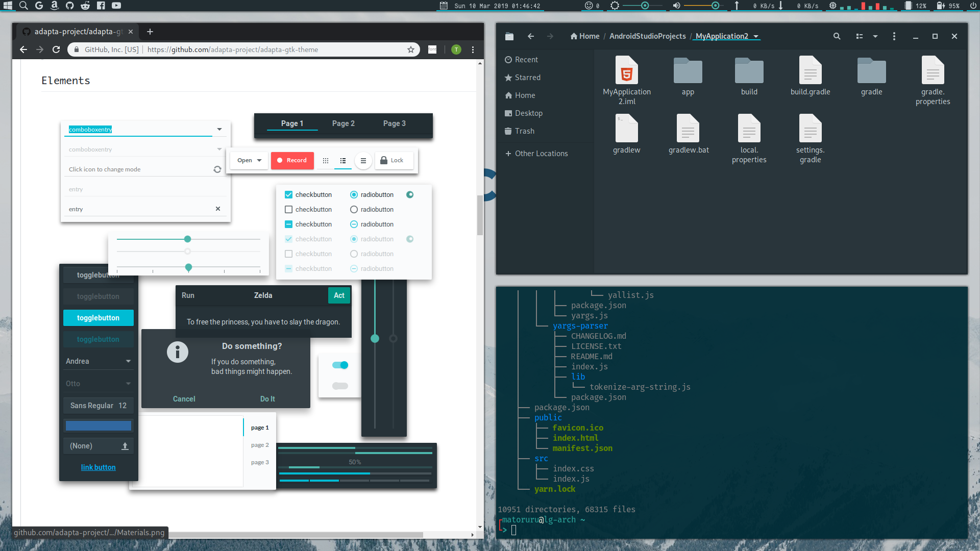980x551 pixels.
Task: Go back in the file manager
Action: 531,36
